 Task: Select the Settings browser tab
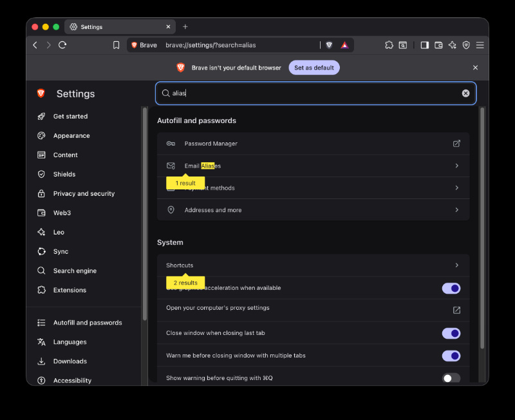coord(120,26)
